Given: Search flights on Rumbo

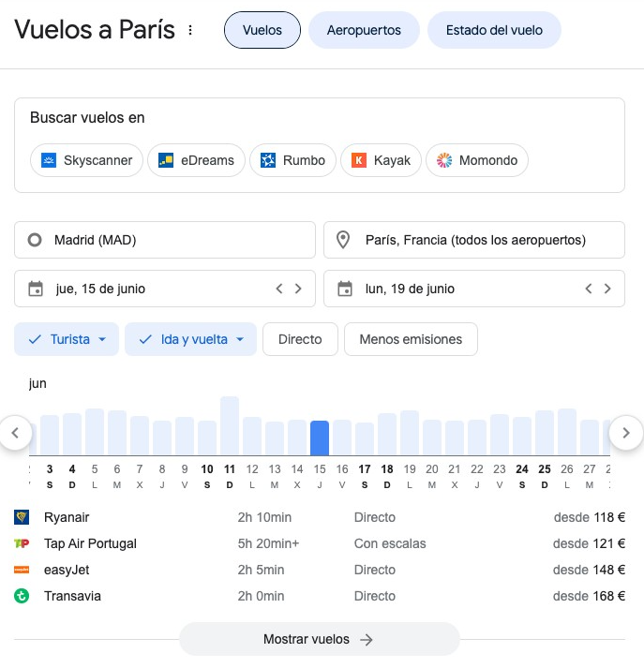Looking at the screenshot, I should point(292,160).
